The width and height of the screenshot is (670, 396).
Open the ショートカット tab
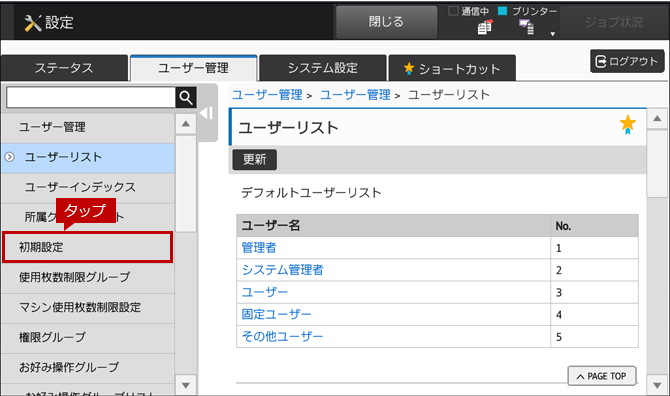coord(452,67)
